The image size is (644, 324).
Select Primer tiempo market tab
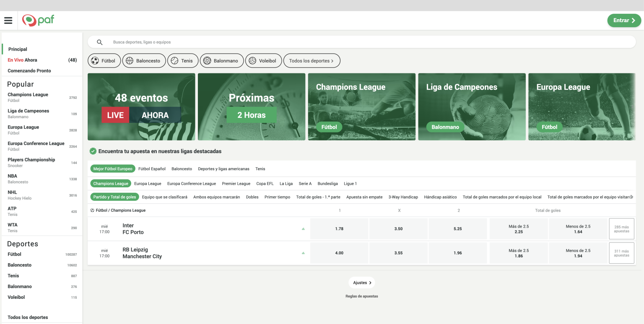coord(277,197)
